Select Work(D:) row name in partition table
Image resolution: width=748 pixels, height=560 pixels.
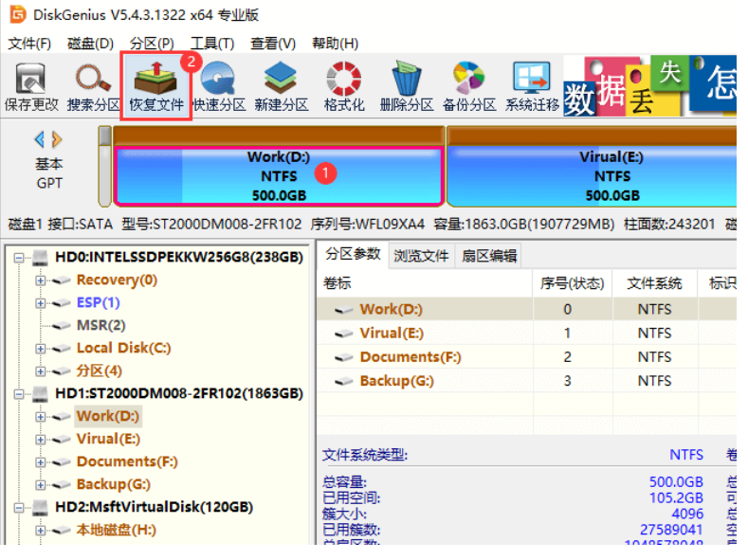(x=392, y=310)
